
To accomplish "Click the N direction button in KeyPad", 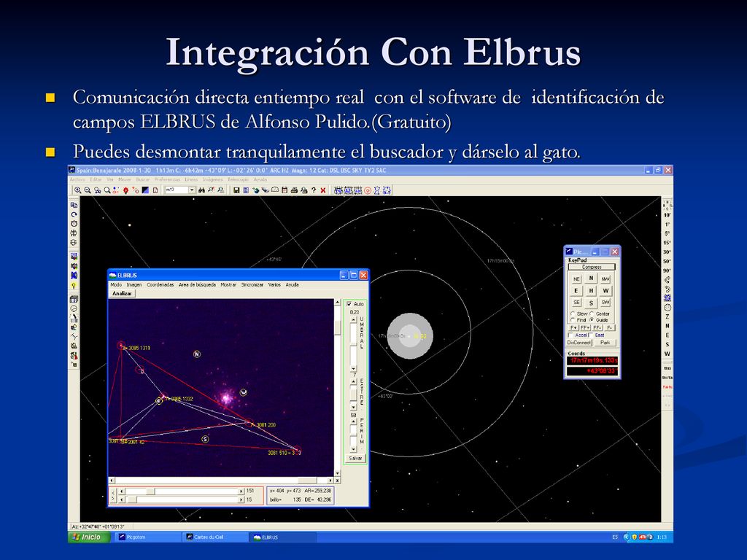I will [x=591, y=278].
